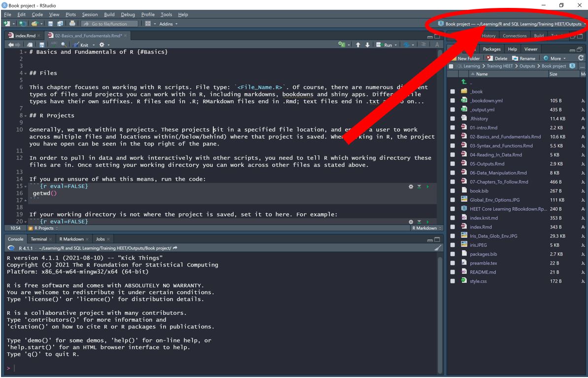588x378 pixels.
Task: Tick the checkbox for book.bib
Action: (452, 190)
